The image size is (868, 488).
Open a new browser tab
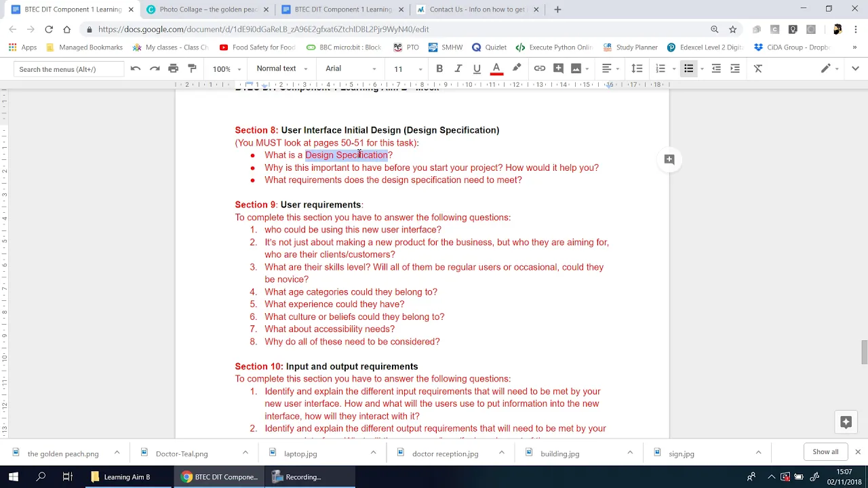pyautogui.click(x=557, y=9)
